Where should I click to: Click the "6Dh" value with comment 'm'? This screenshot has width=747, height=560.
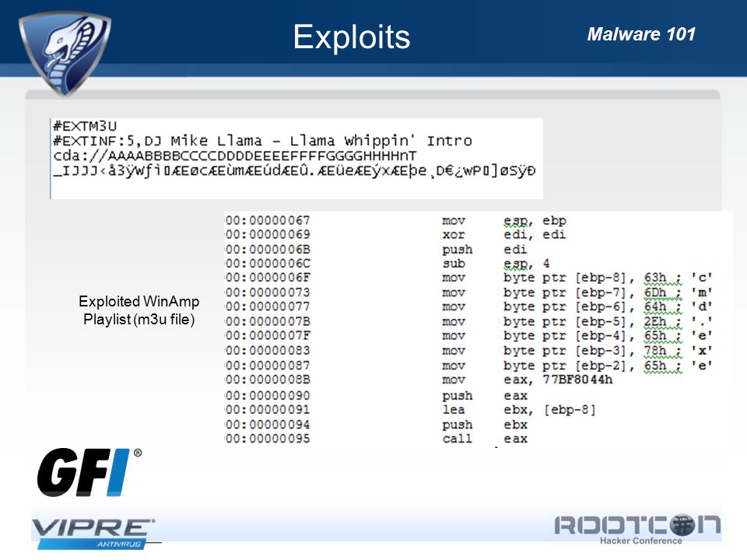pyautogui.click(x=655, y=292)
